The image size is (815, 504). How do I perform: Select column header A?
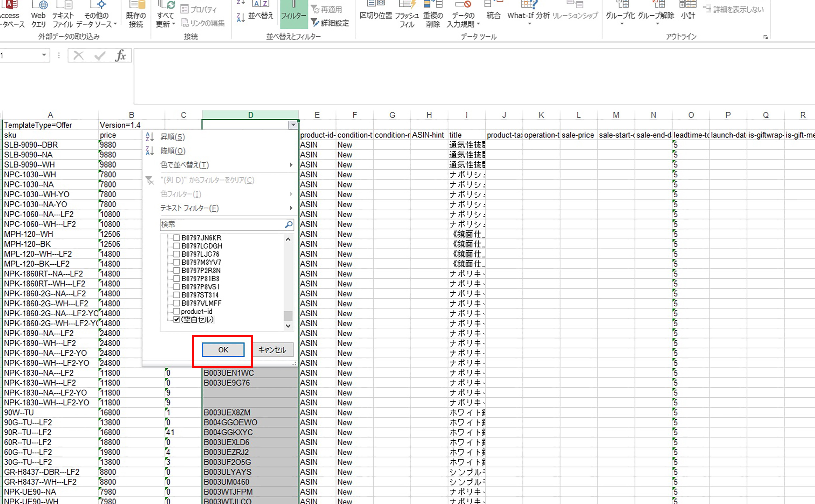(50, 115)
